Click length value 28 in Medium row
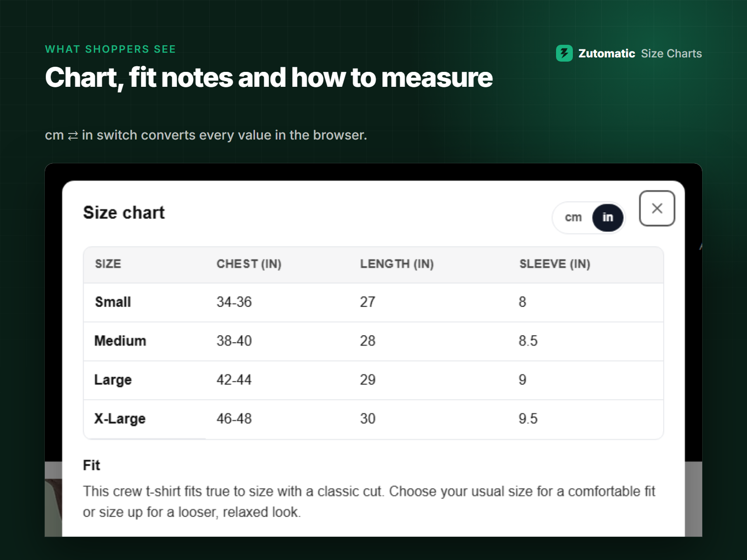Image resolution: width=747 pixels, height=560 pixels. coord(367,341)
